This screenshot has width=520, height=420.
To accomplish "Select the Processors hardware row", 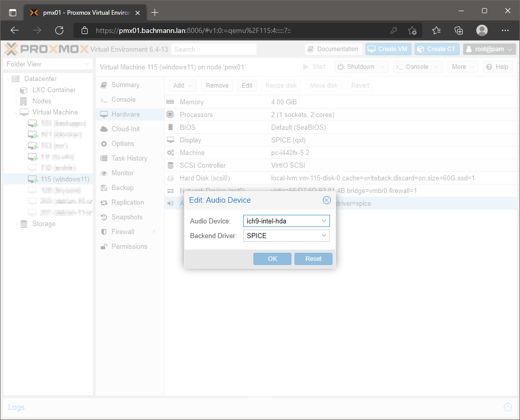I will 341,114.
